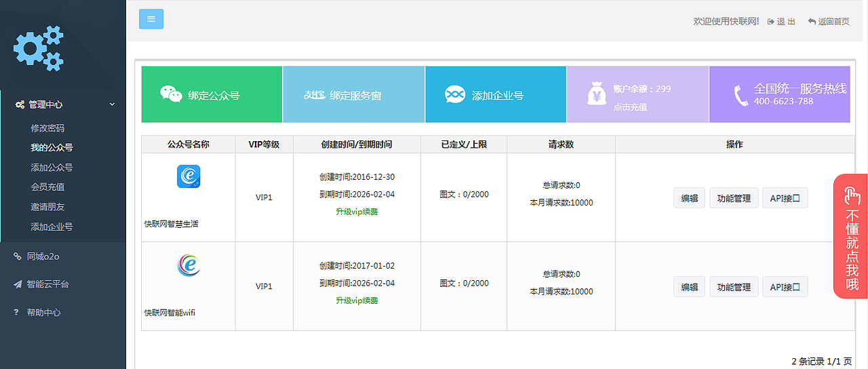Click the 公众号名称 column header
The height and width of the screenshot is (369, 868).
pyautogui.click(x=189, y=144)
